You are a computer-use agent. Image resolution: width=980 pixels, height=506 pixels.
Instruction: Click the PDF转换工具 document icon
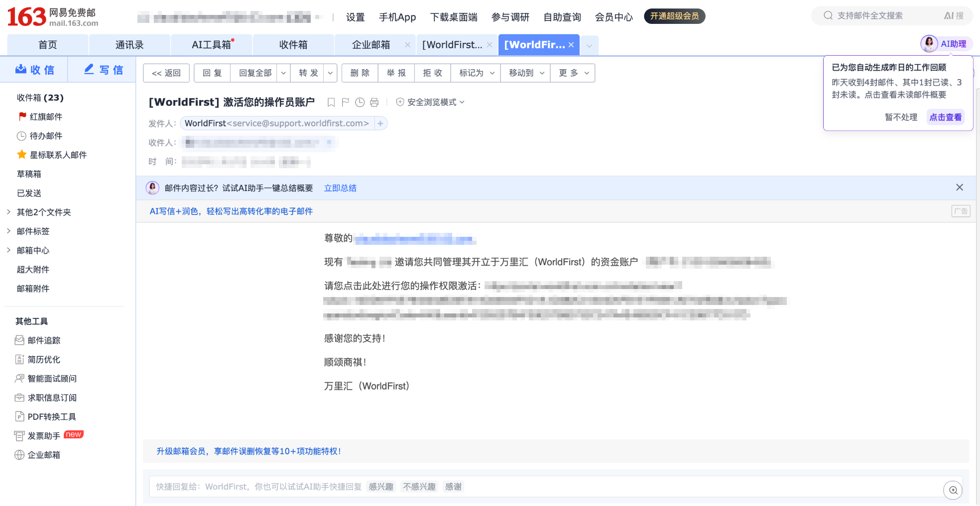[19, 416]
